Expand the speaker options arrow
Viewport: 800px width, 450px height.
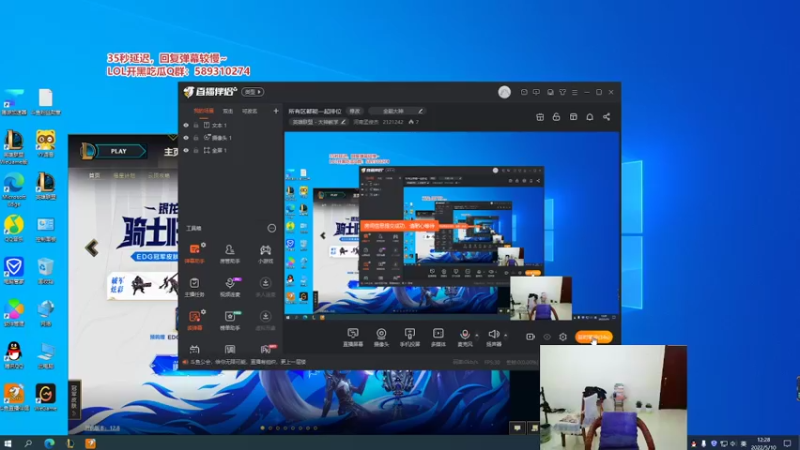506,335
